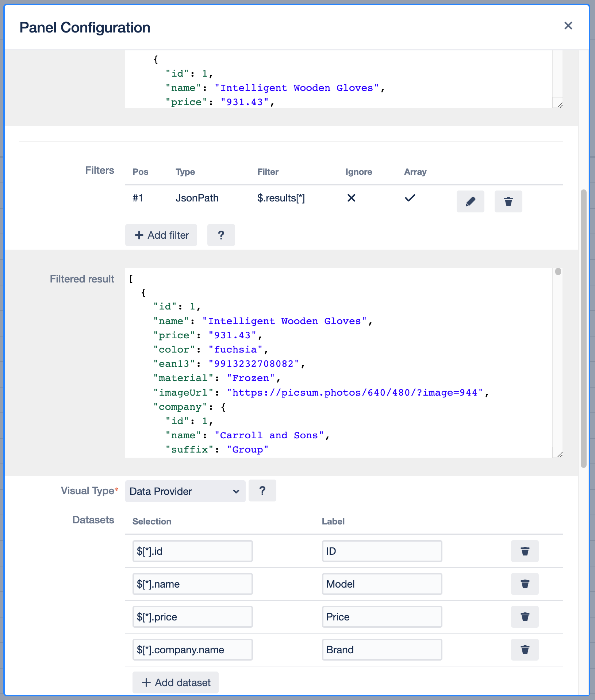Screen dimensions: 595x700
Task: Remove the Brand dataset row via trash icon
Action: coord(525,650)
